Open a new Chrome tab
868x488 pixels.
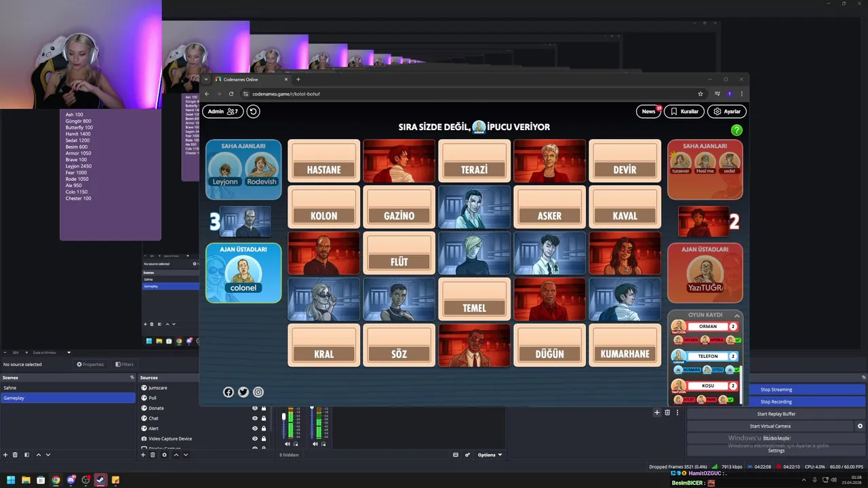coord(298,79)
